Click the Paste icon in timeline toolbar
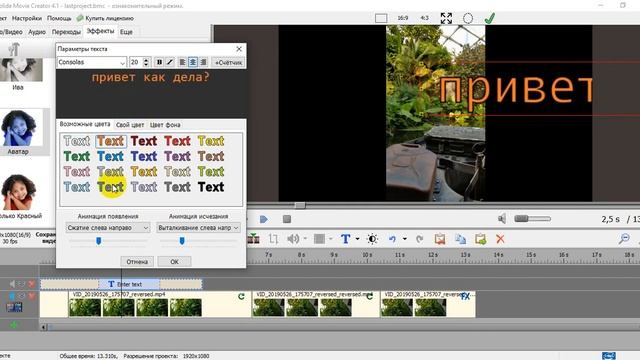This screenshot has width=640, height=360. pyautogui.click(x=480, y=239)
